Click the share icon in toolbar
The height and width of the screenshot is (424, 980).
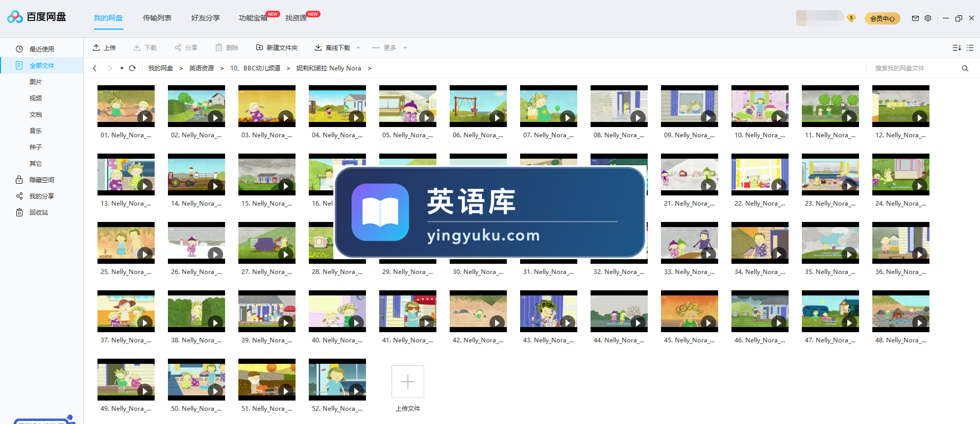click(x=178, y=47)
